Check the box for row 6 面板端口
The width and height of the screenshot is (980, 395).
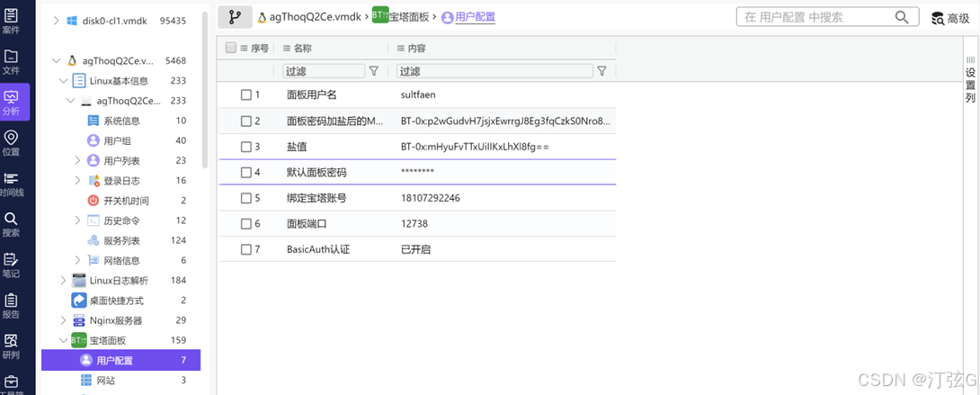coord(246,224)
